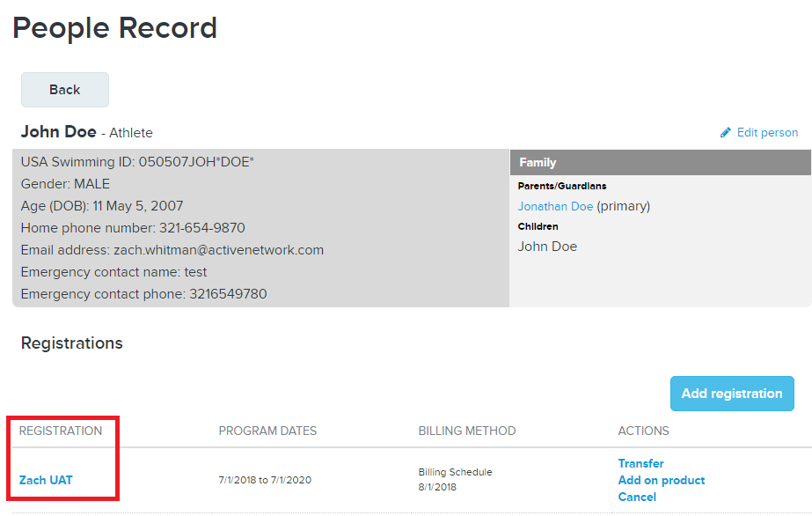The height and width of the screenshot is (516, 812).
Task: Click the John Doe child entry
Action: [547, 247]
